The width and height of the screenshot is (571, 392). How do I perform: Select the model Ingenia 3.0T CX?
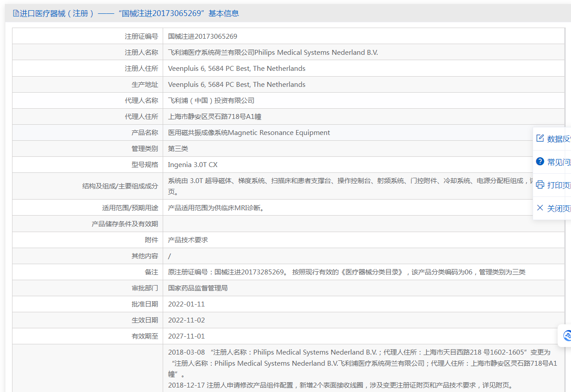pyautogui.click(x=193, y=164)
